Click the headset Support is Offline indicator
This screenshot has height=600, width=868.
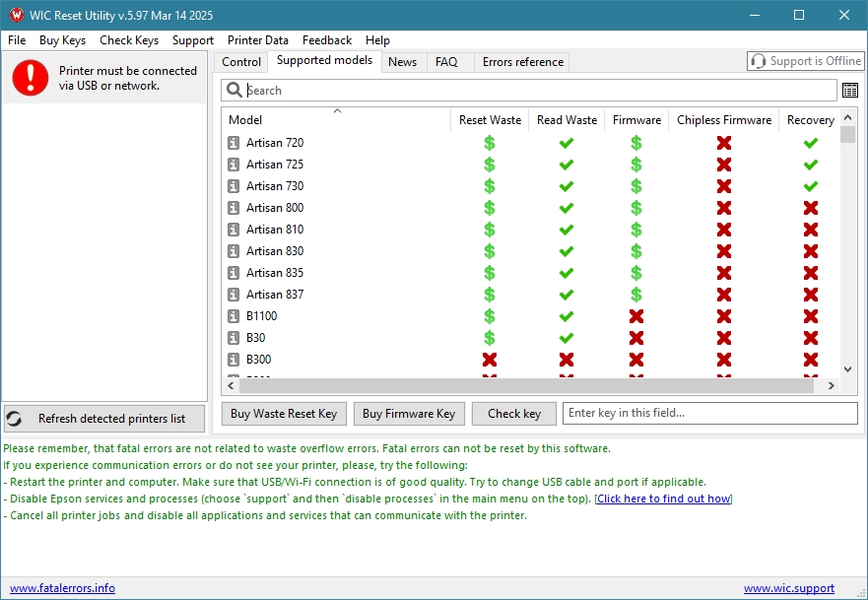pyautogui.click(x=804, y=61)
